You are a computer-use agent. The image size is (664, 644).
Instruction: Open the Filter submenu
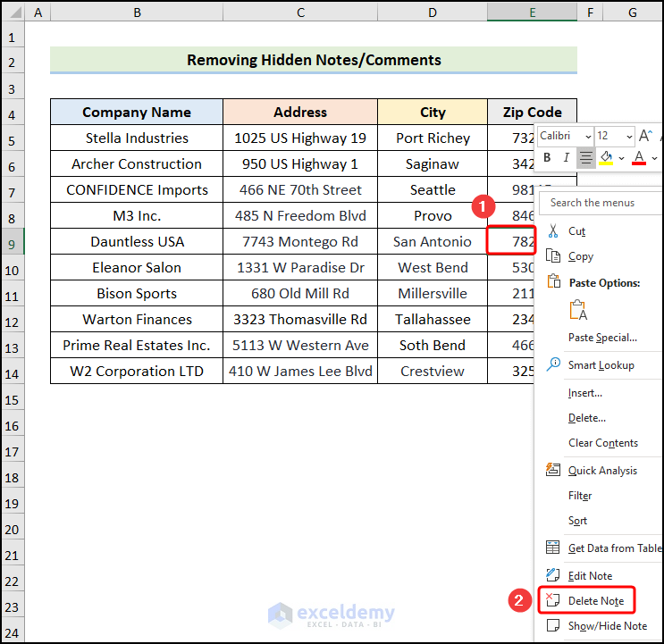tap(580, 495)
